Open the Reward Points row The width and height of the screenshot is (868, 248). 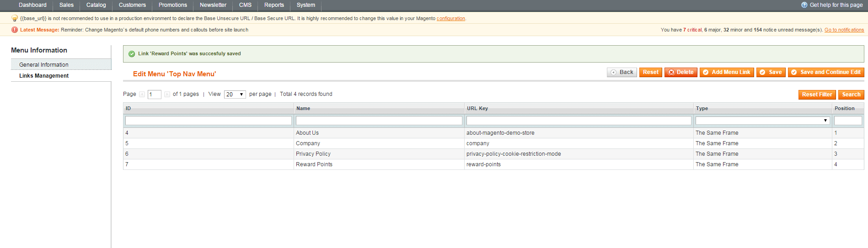pos(314,164)
